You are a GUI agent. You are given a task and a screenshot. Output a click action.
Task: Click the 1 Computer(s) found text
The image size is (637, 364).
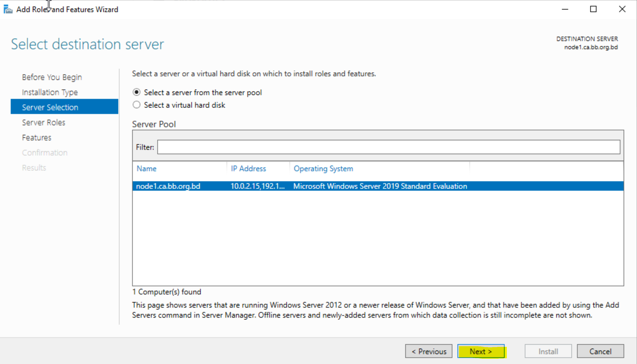click(167, 292)
